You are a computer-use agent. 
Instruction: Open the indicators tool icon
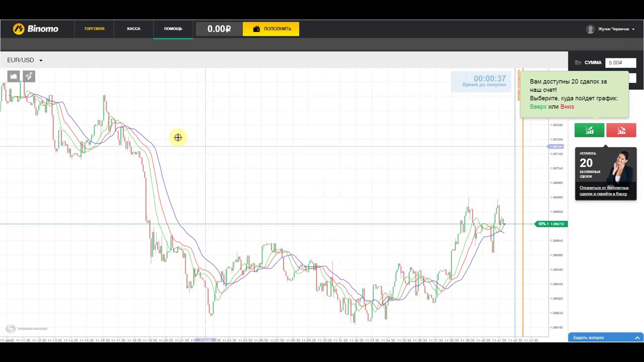[29, 76]
